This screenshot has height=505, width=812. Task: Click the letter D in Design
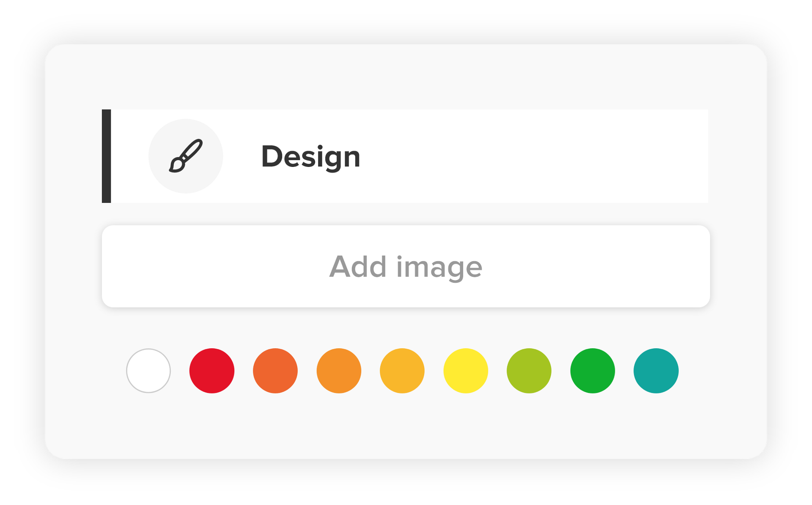[272, 156]
